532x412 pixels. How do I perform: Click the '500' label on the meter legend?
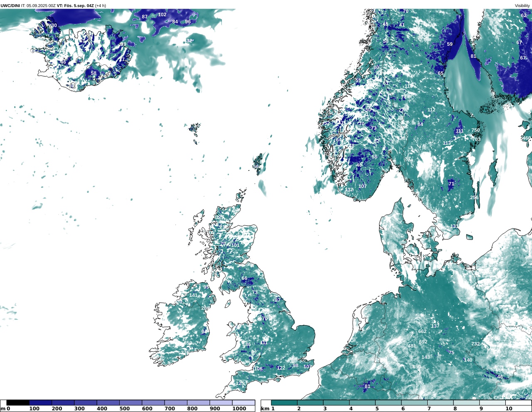tap(124, 409)
